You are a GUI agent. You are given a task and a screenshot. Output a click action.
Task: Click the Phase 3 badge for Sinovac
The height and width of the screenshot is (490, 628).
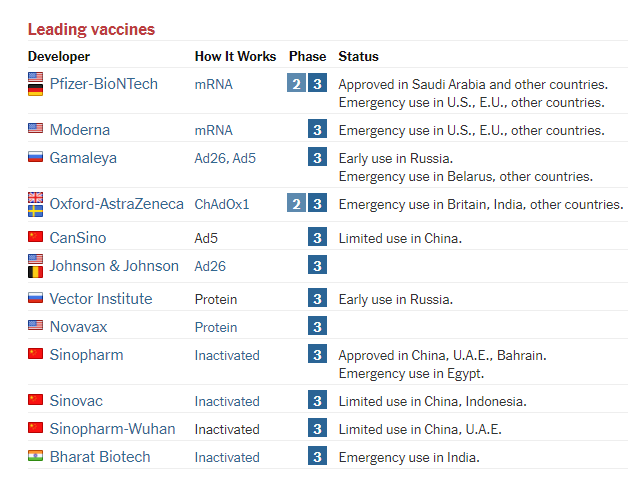click(x=317, y=401)
